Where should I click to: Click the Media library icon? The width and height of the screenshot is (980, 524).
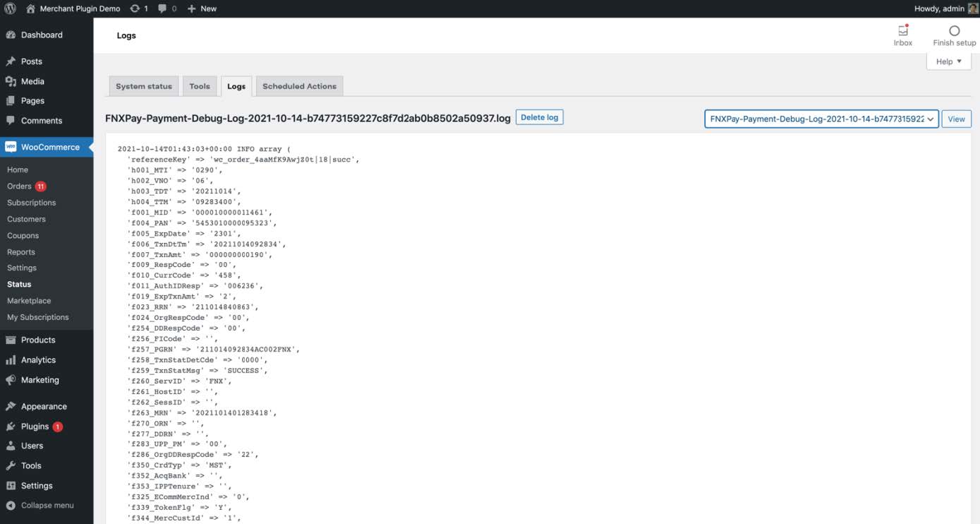coord(11,81)
